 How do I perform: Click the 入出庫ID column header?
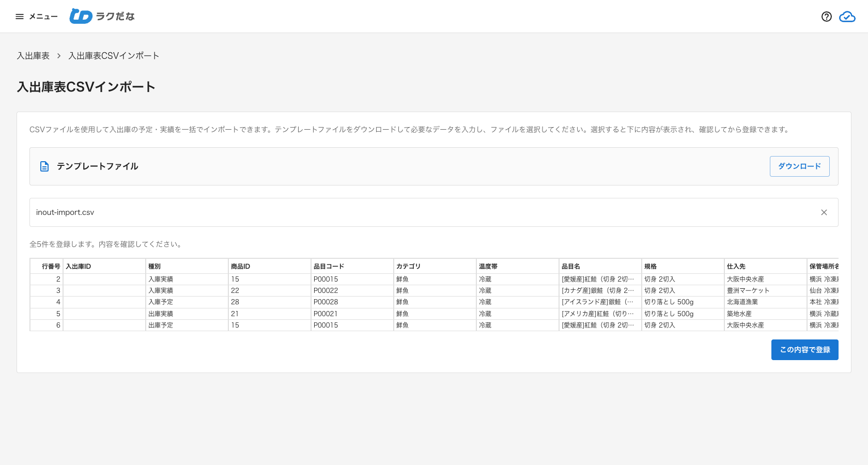coord(104,267)
